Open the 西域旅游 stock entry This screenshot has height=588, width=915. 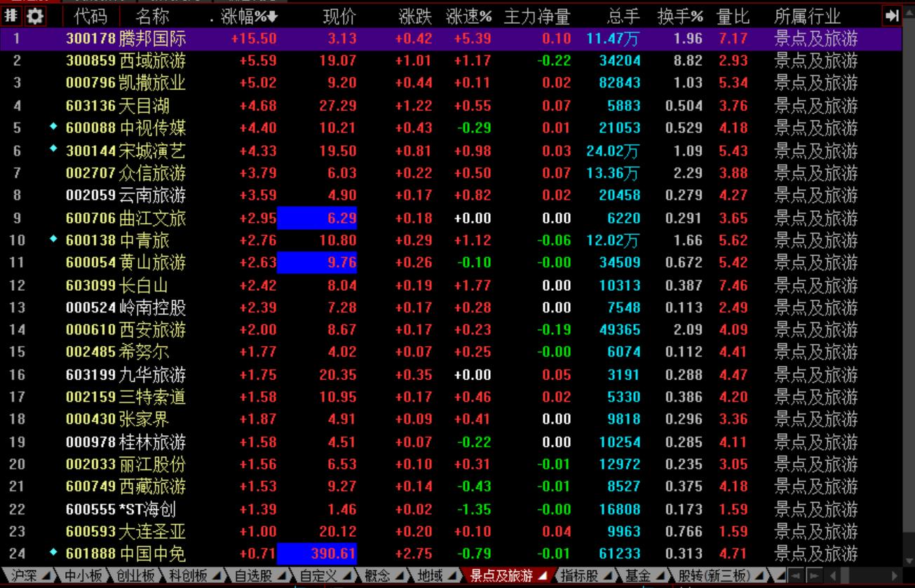[152, 61]
